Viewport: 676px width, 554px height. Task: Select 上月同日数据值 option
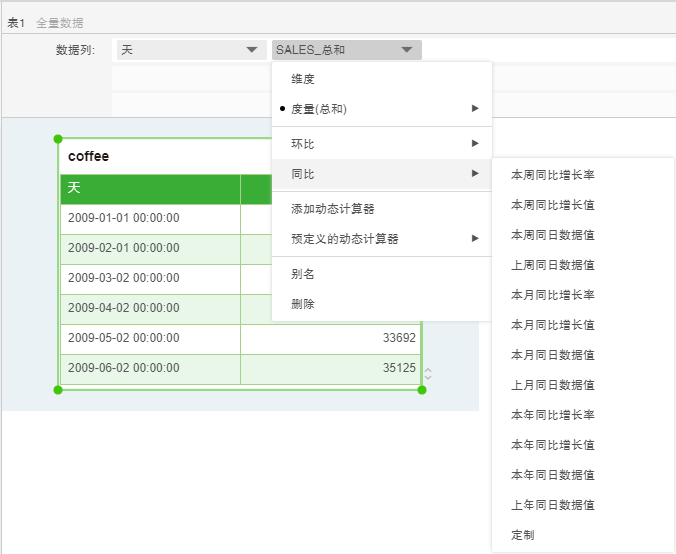[553, 385]
